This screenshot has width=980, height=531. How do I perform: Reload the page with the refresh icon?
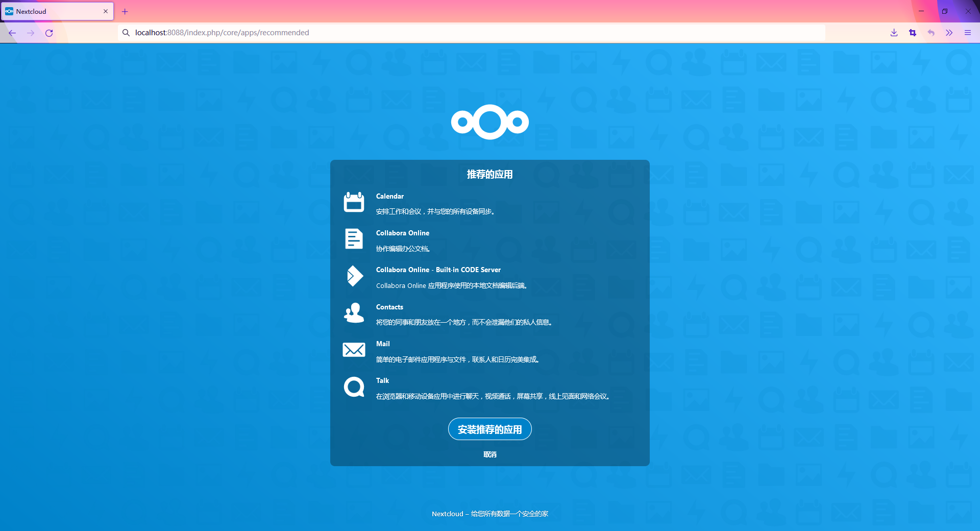coord(49,33)
